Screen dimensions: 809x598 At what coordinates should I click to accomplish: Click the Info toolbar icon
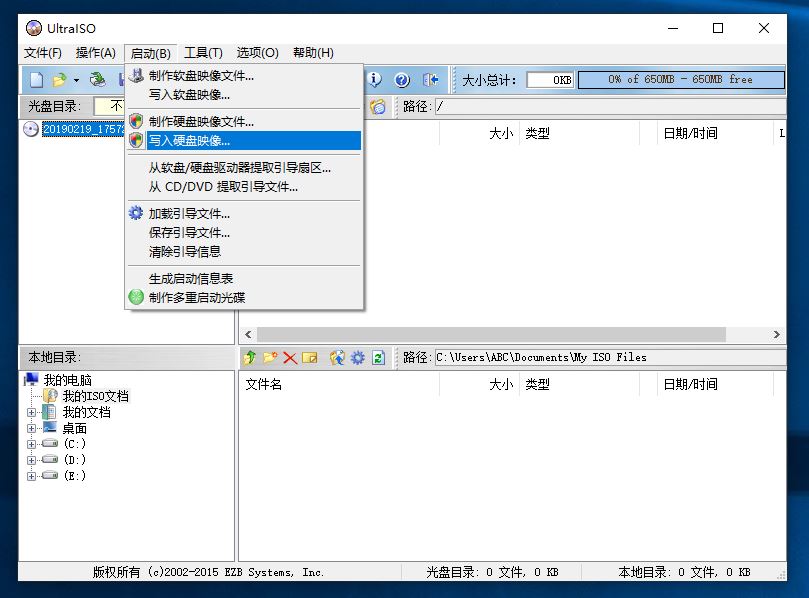point(375,79)
